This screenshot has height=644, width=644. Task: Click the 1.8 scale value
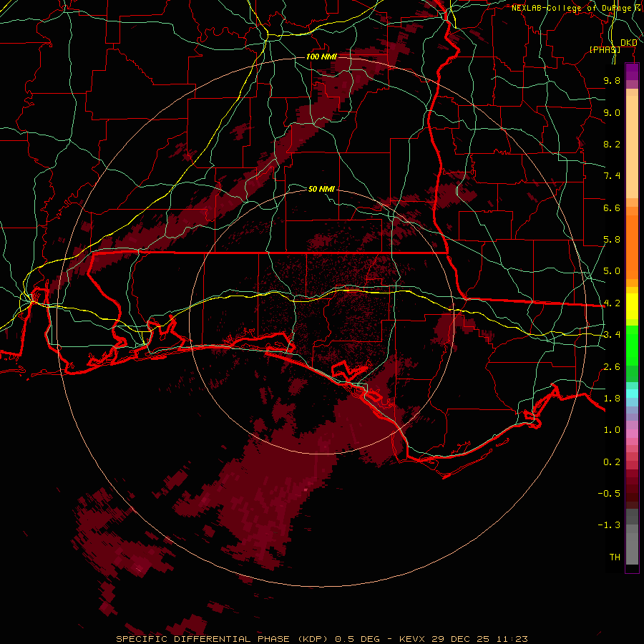(612, 399)
